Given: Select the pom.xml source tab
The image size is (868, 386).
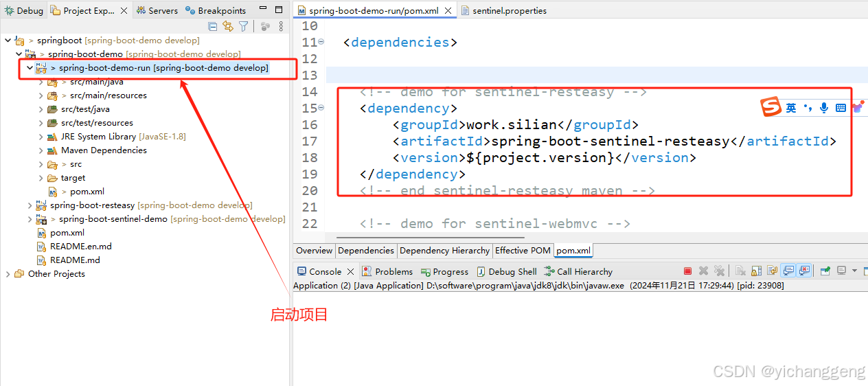Looking at the screenshot, I should (x=573, y=251).
